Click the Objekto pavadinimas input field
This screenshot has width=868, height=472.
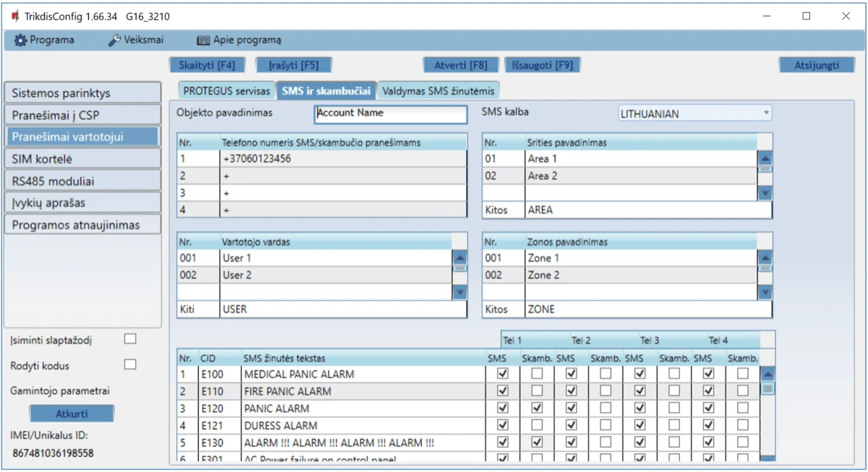391,113
